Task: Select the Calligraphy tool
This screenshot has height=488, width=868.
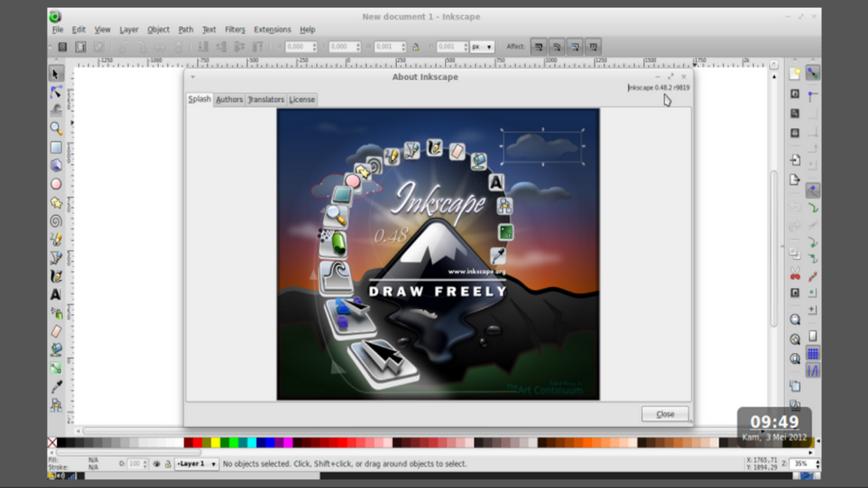Action: 56,276
